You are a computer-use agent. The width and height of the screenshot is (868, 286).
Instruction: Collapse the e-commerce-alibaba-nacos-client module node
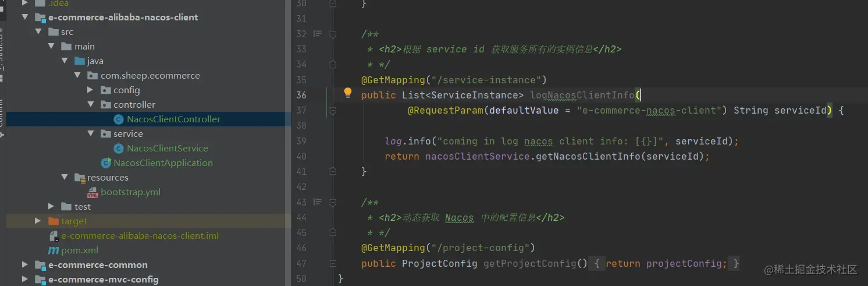(25, 17)
